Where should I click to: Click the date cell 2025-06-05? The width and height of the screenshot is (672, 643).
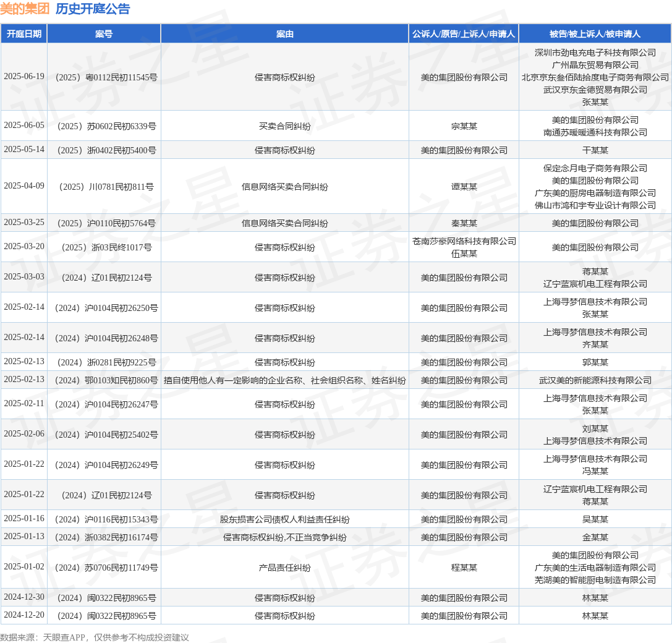pyautogui.click(x=24, y=125)
